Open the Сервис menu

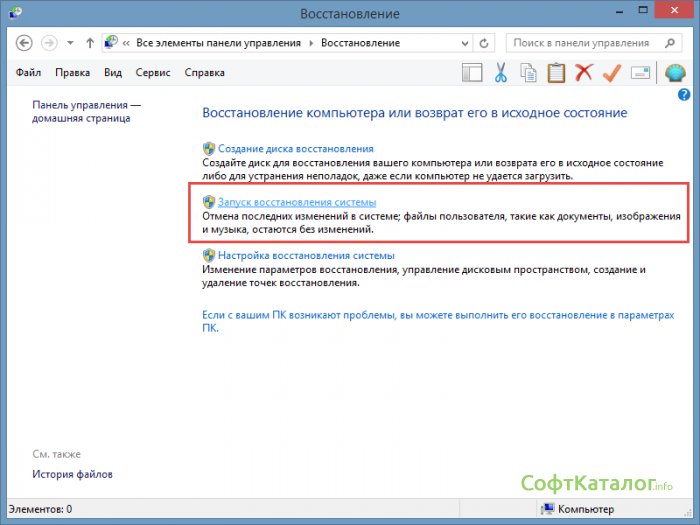153,72
